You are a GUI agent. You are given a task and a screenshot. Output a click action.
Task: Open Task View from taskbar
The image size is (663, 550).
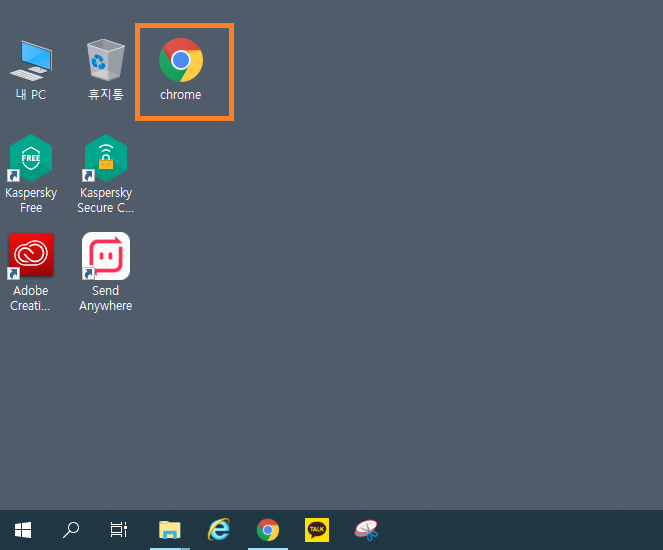click(119, 530)
